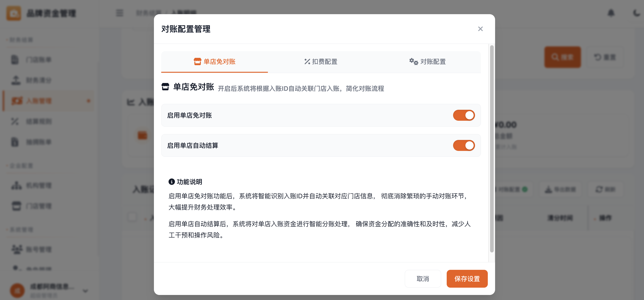This screenshot has height=300, width=644.
Task: Tick the table header select-all checkbox
Action: click(x=132, y=217)
